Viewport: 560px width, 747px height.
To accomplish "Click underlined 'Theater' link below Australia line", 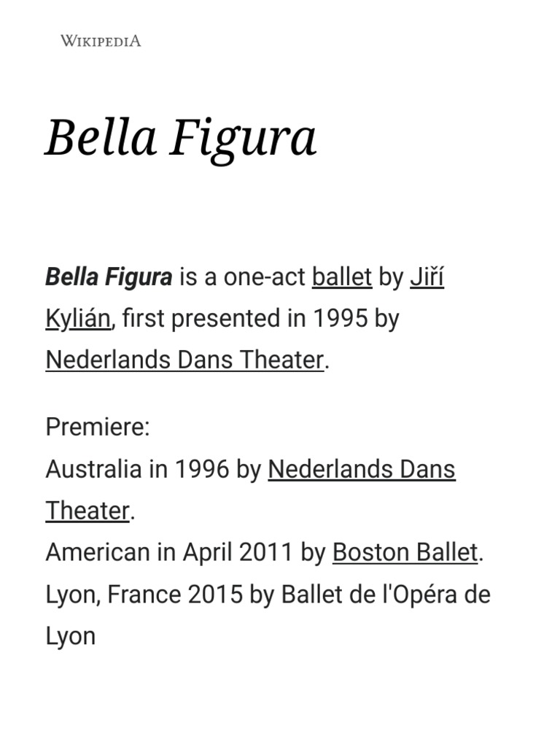I will pos(87,511).
